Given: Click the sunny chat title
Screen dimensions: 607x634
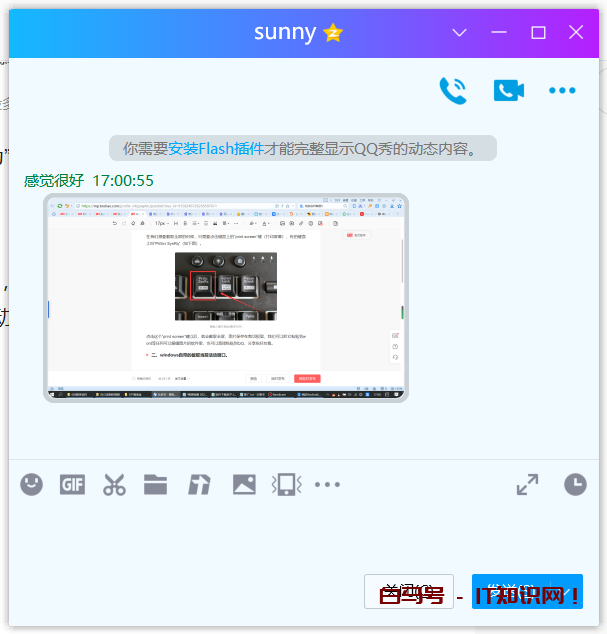Looking at the screenshot, I should coord(285,33).
